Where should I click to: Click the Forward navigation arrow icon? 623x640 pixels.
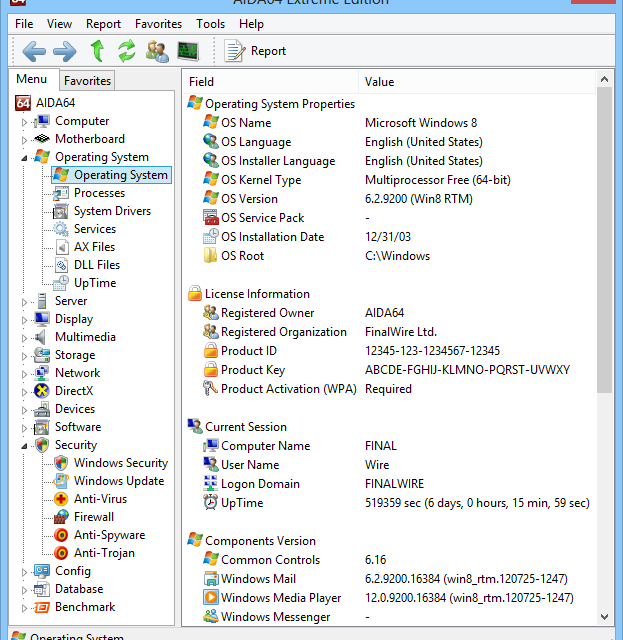coord(65,51)
